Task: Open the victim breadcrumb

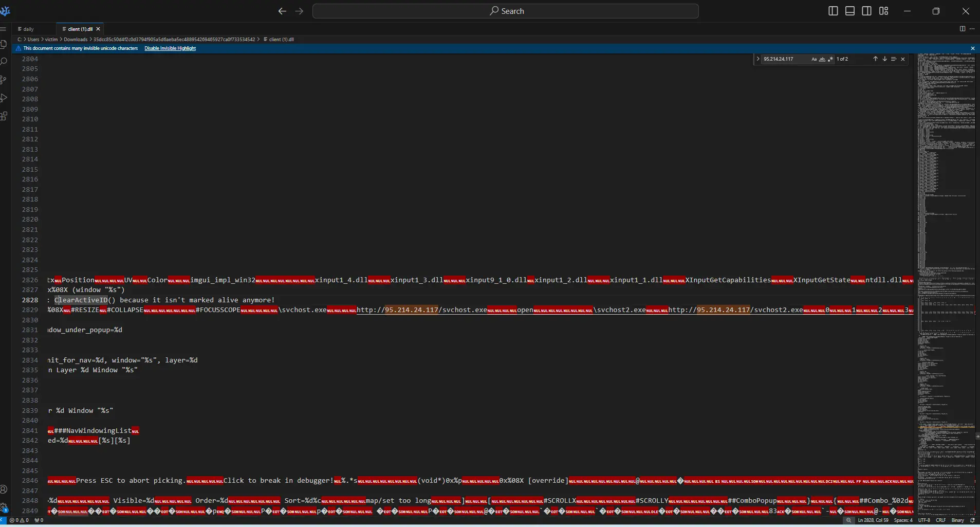Action: coord(51,39)
